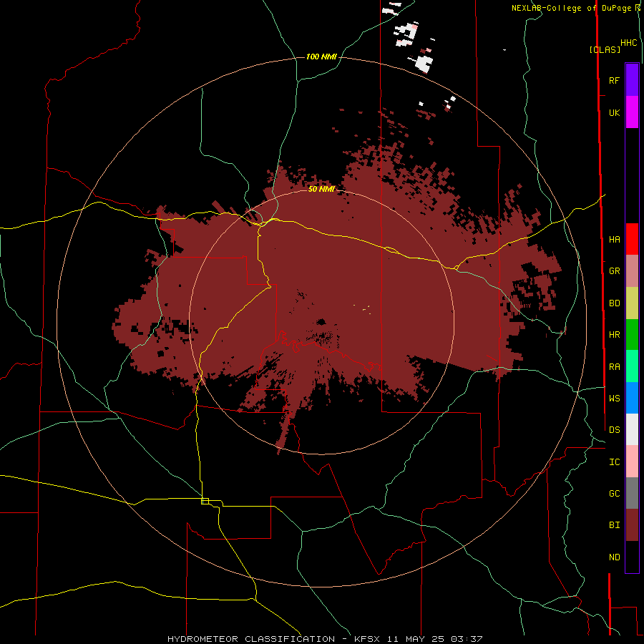The height and width of the screenshot is (644, 644).
Task: Click the GC legend label
Action: point(614,493)
